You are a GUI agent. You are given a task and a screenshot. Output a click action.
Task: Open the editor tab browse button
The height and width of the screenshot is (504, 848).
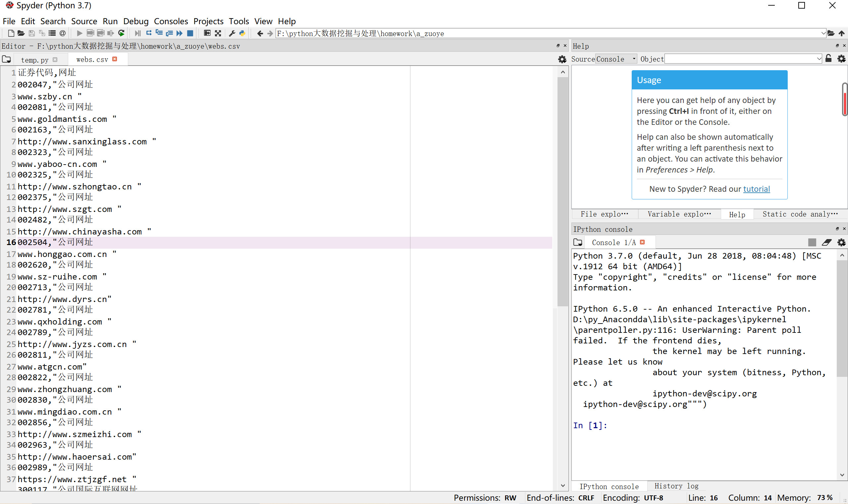pos(6,59)
